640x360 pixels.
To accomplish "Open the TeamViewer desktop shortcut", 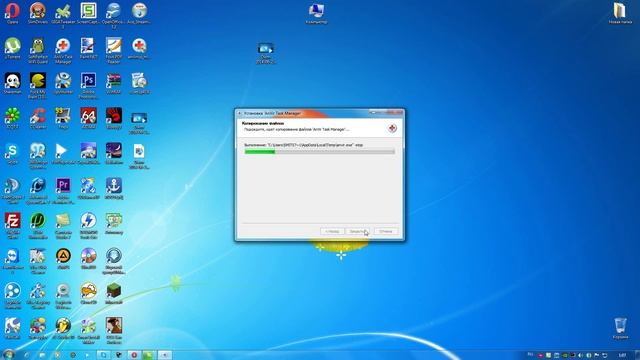I will tap(12, 261).
